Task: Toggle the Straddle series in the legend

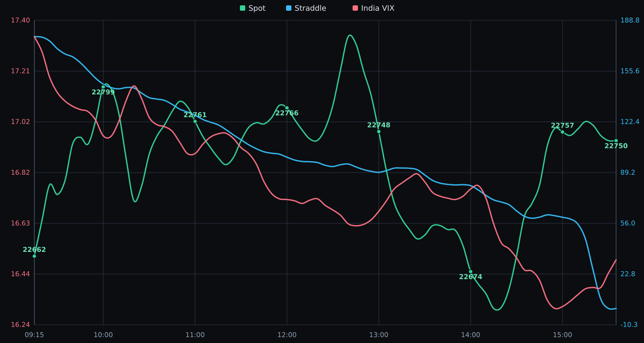Action: [306, 8]
